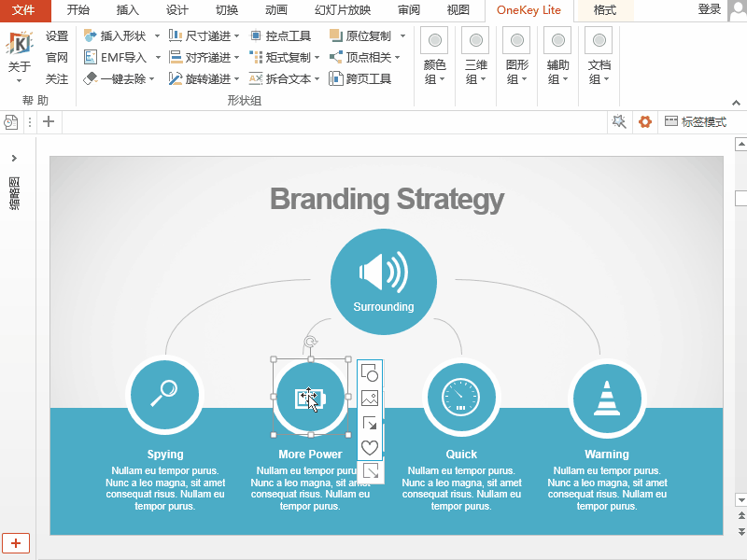This screenshot has height=560, width=747.
Task: Click the 辅助组 circle icon
Action: 557,40
